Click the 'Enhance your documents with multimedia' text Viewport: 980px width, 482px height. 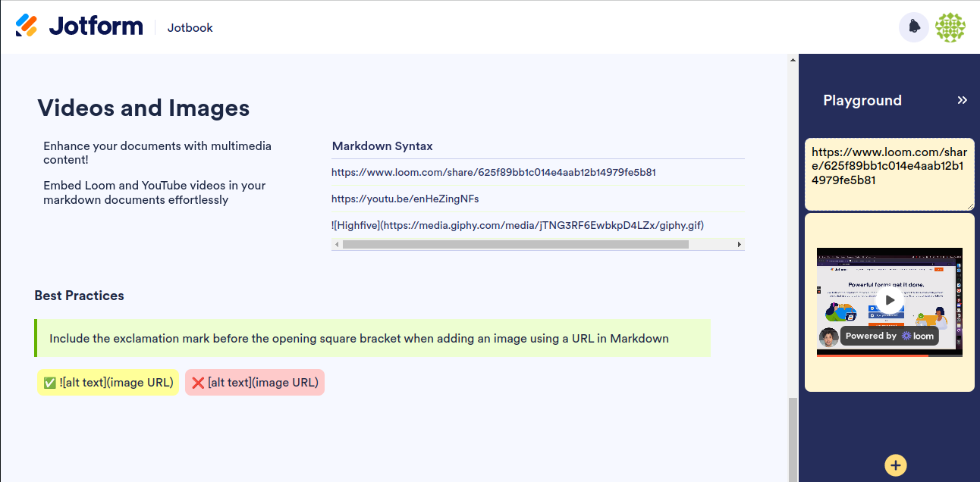157,153
